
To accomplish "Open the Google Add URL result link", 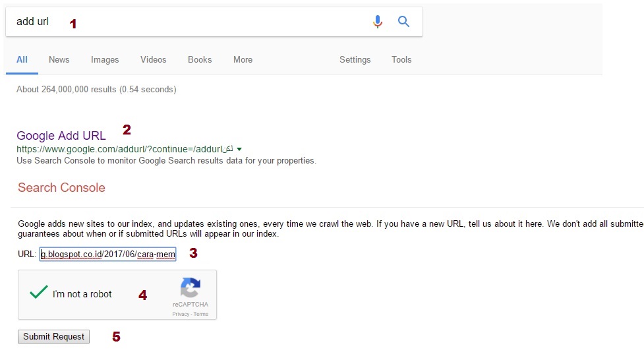I will pos(61,135).
